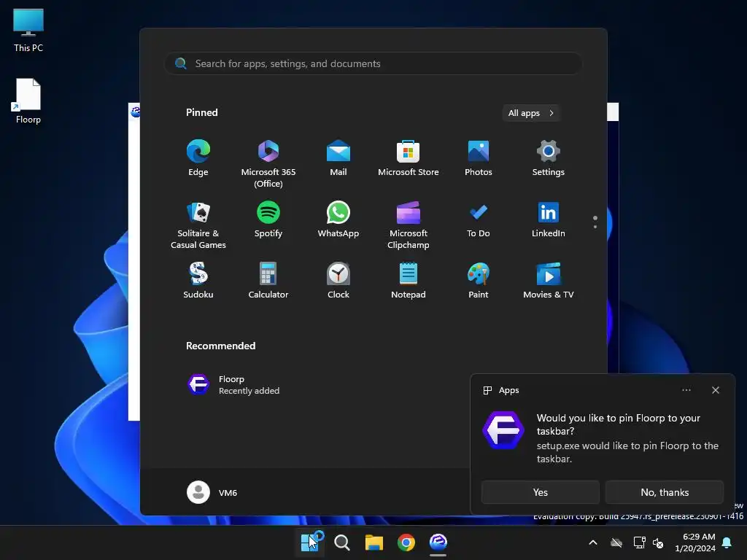
Task: Open taskbar Search magnifier
Action: (x=342, y=542)
